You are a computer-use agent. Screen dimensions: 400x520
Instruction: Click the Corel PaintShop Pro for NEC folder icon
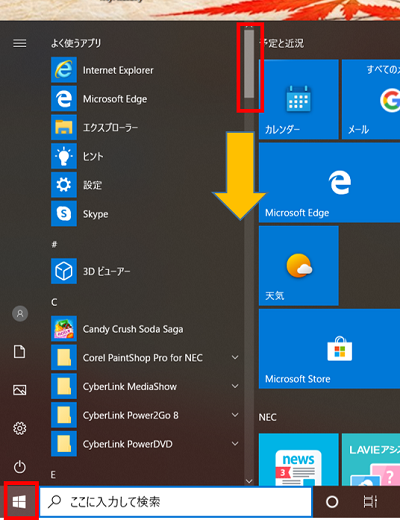pos(64,358)
